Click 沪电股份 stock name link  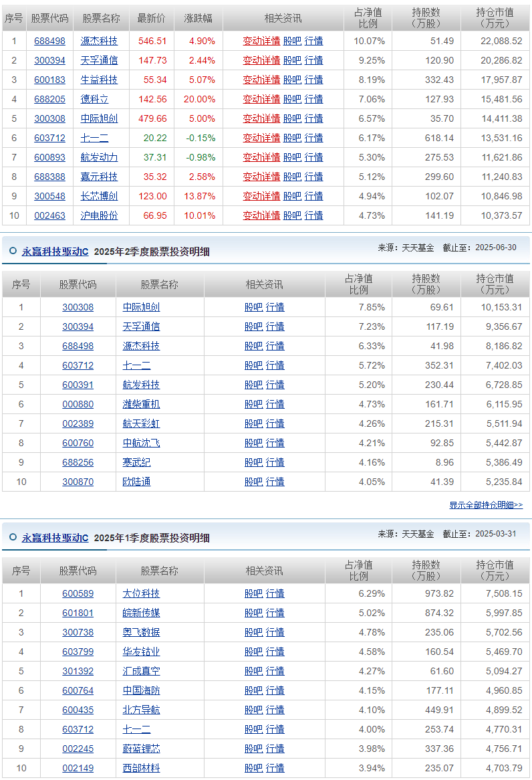click(99, 216)
